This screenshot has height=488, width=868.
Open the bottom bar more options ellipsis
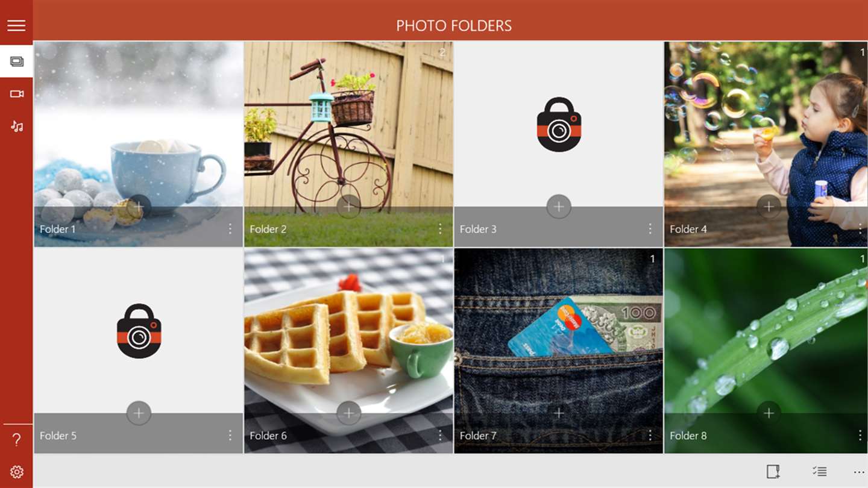tap(859, 472)
